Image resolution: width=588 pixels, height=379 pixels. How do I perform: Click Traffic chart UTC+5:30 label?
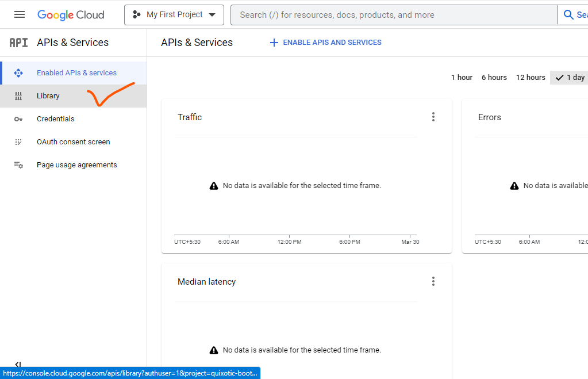coord(187,242)
